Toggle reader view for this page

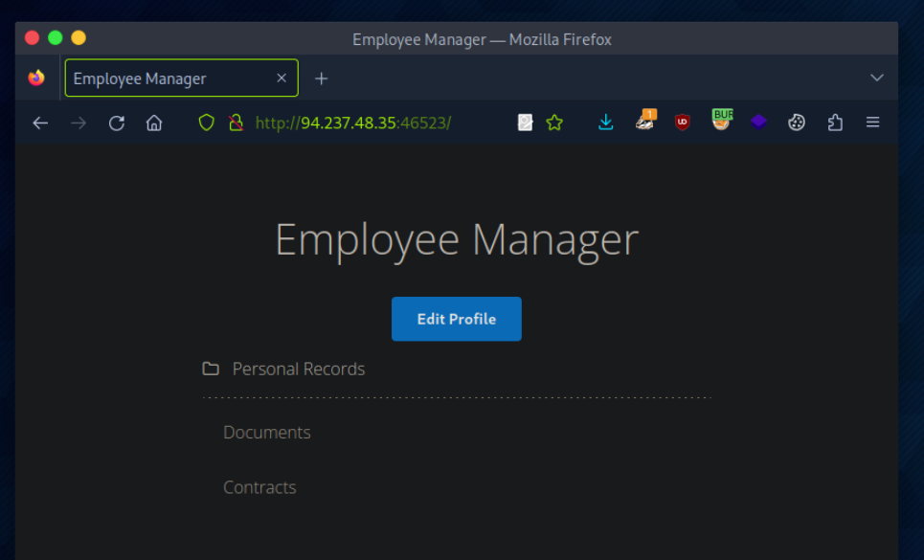pos(525,123)
